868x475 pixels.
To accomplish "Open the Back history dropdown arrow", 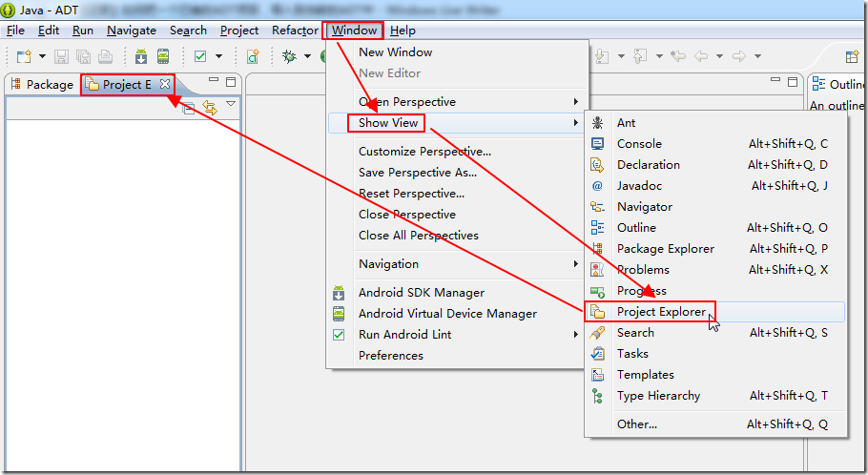I will coord(719,56).
